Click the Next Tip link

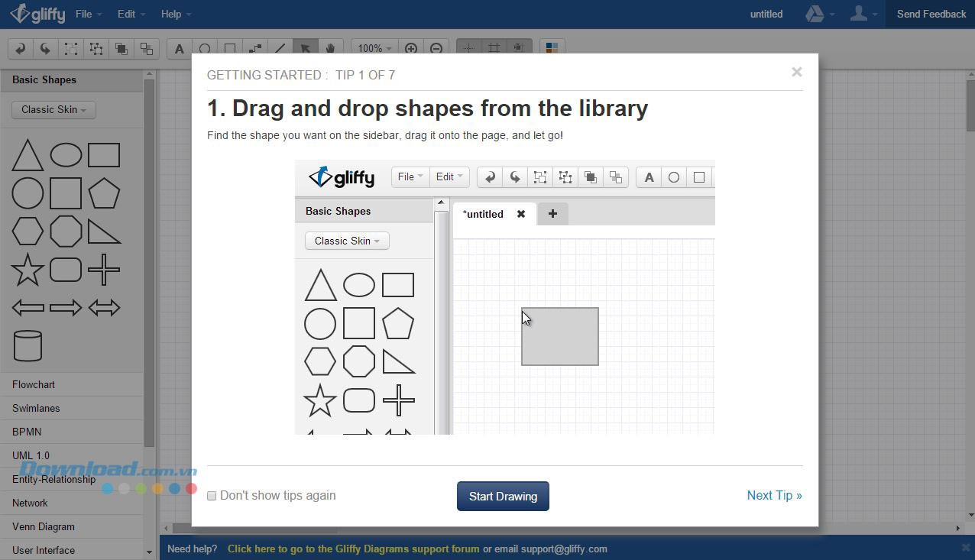(773, 495)
